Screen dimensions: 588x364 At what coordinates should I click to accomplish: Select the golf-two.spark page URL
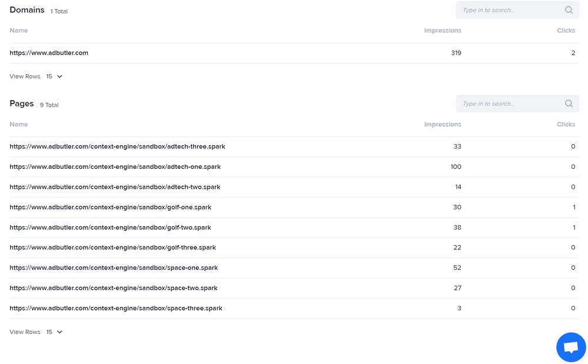click(x=111, y=228)
